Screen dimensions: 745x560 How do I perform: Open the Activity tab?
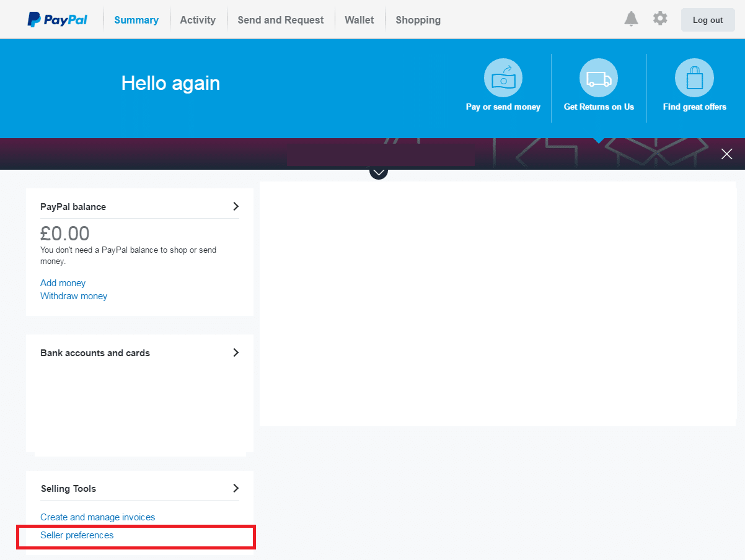tap(198, 20)
